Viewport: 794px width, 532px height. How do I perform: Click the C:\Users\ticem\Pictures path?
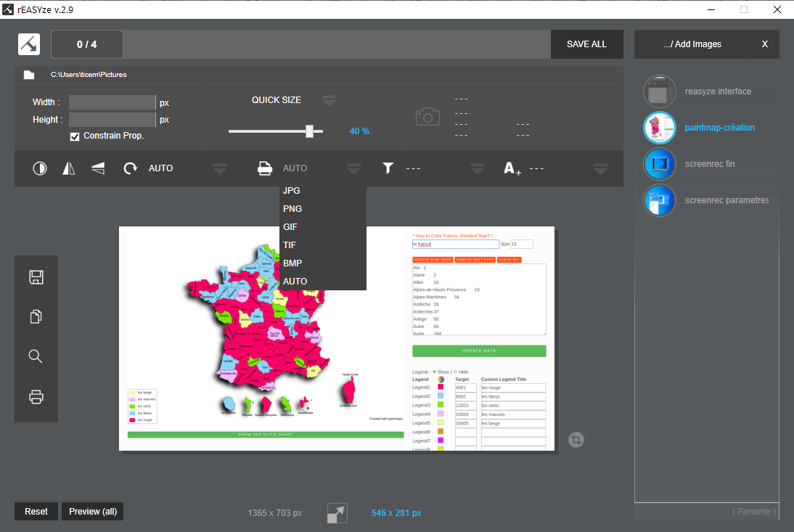click(x=89, y=75)
